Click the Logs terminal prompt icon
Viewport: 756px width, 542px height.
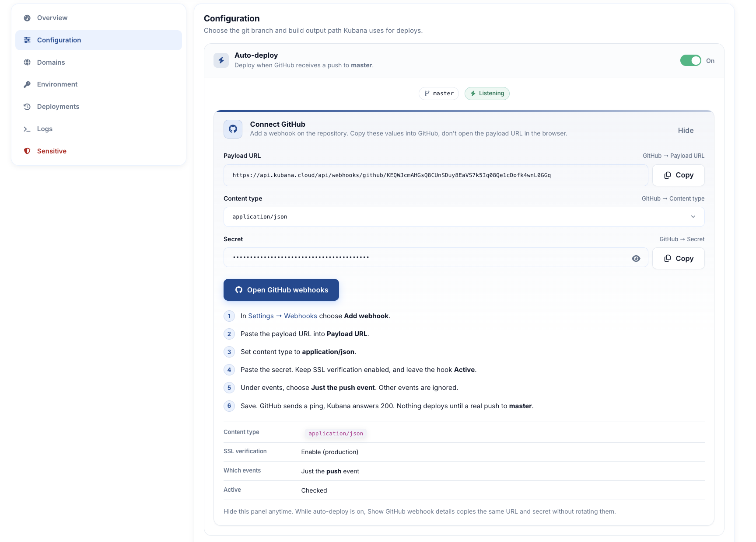pos(27,129)
